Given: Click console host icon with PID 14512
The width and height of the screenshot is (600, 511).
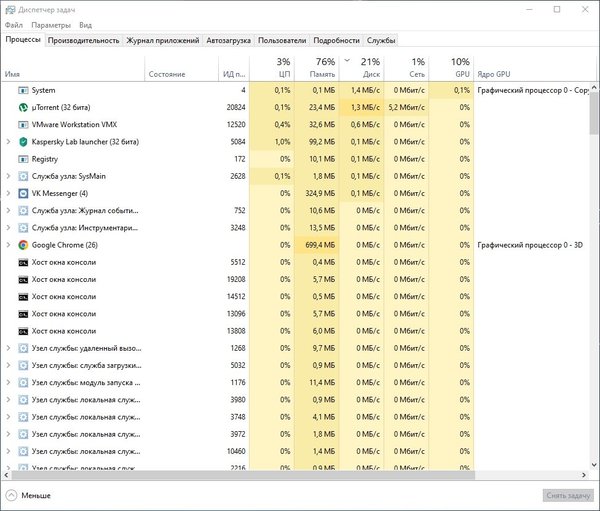Looking at the screenshot, I should pyautogui.click(x=23, y=297).
